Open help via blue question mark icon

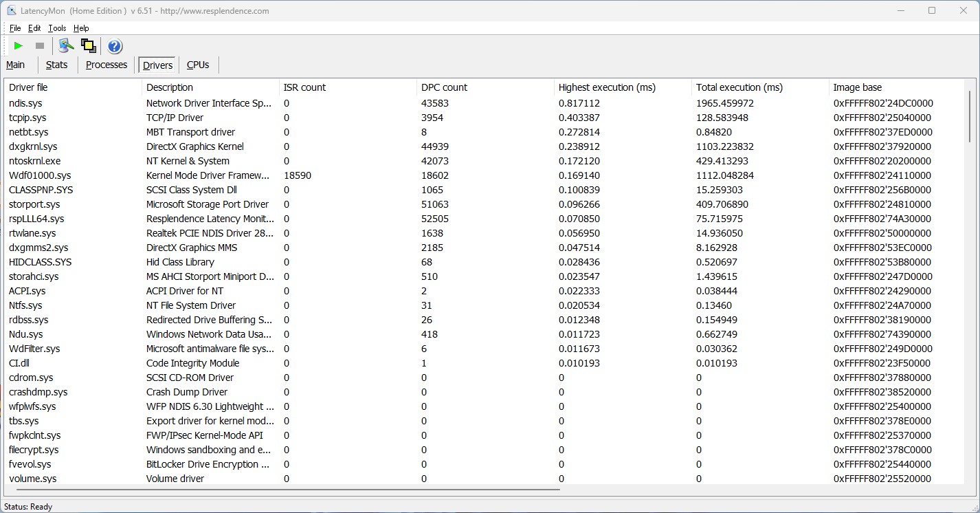pos(115,46)
